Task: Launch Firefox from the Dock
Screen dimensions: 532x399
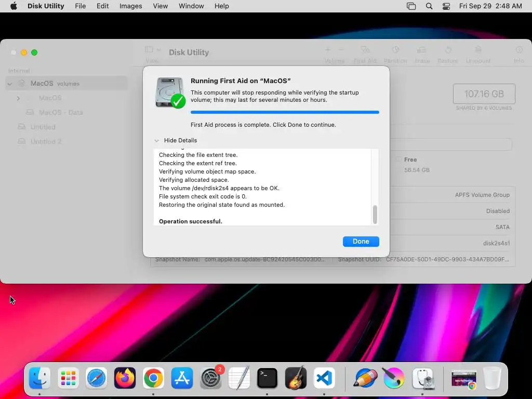Action: (125, 378)
